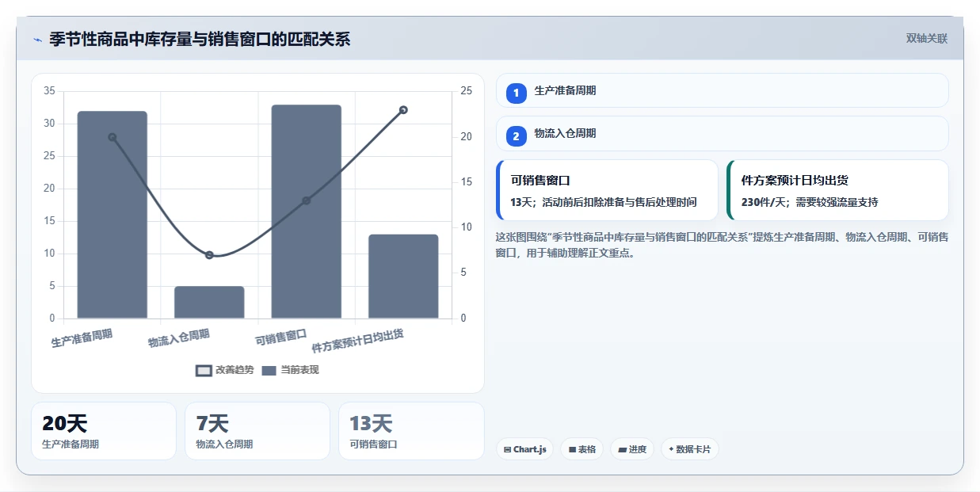Screen dimensions: 980x492
Task: Click the 表格 tag
Action: click(582, 449)
